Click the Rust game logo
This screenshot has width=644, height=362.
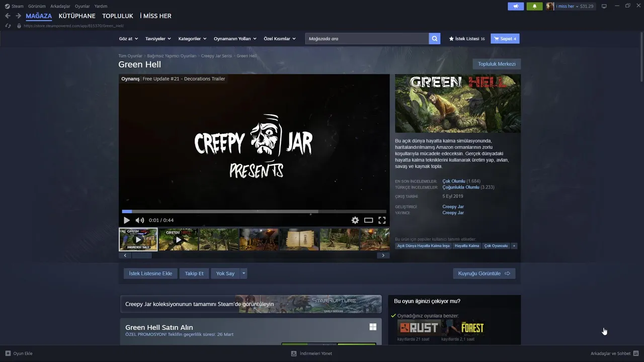[418, 328]
